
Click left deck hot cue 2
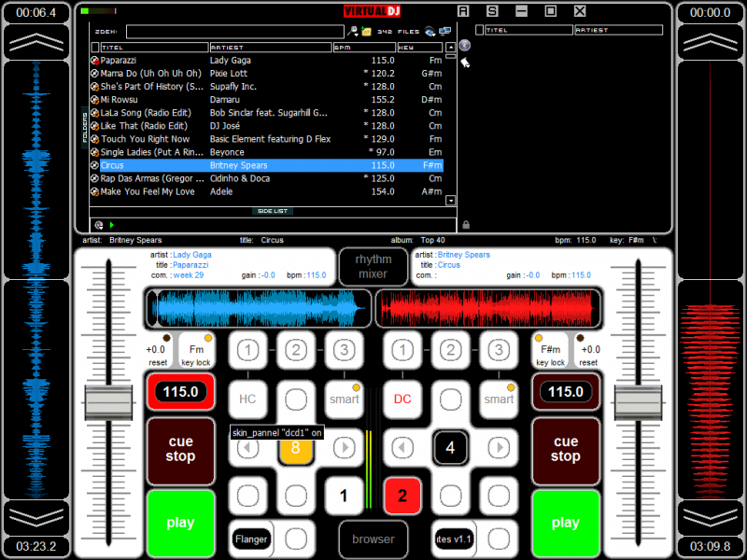296,351
